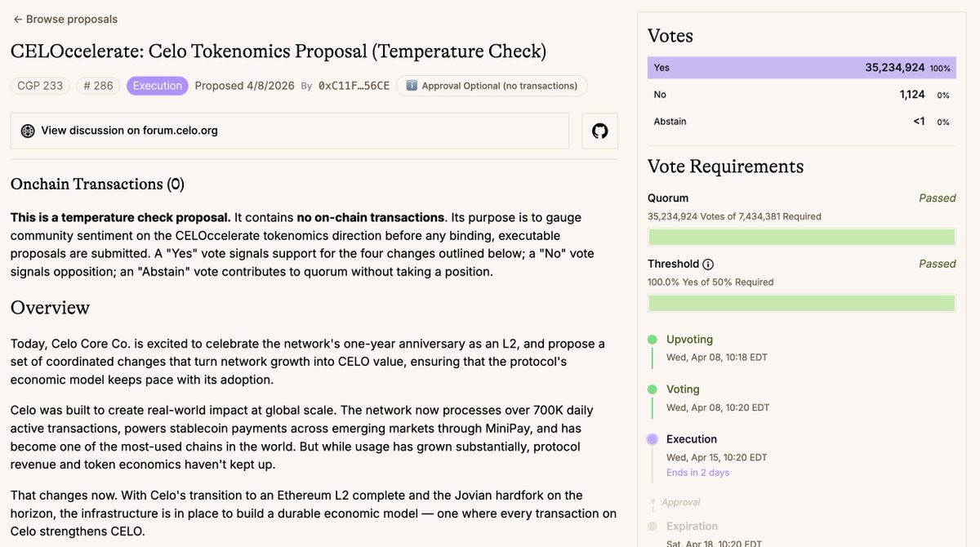The image size is (980, 547).
Task: Click the Quorum progress bar
Action: pos(801,238)
